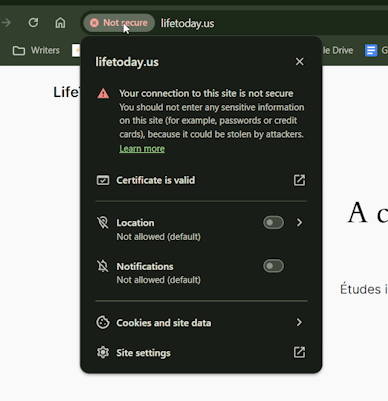Click the Not allowed (default) text under Location
388x401 pixels.
159,237
